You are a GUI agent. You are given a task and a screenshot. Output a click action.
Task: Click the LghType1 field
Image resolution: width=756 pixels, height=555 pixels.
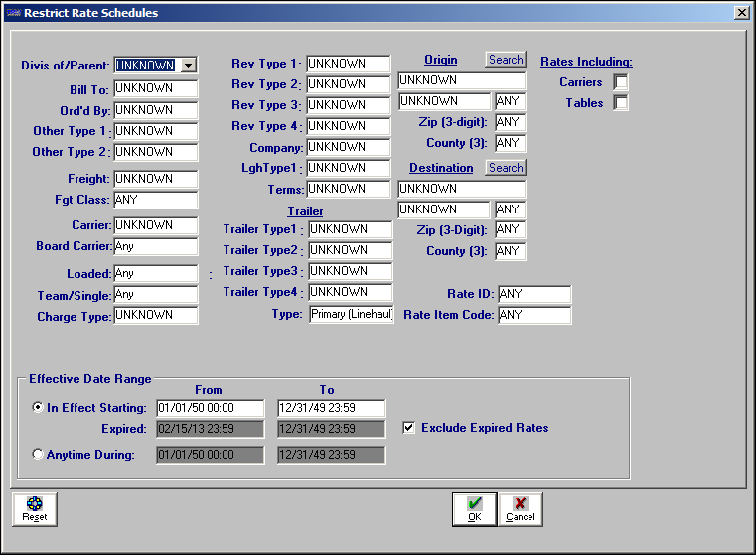tap(349, 168)
